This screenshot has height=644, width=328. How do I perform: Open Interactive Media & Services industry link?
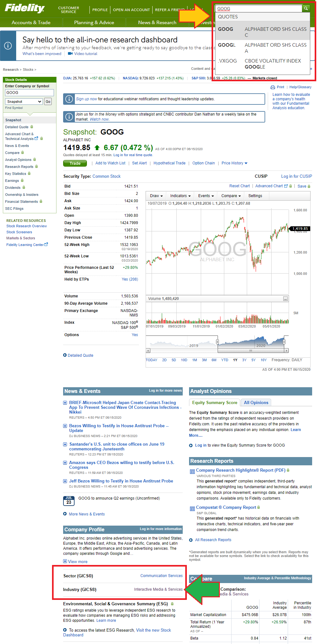158,589
